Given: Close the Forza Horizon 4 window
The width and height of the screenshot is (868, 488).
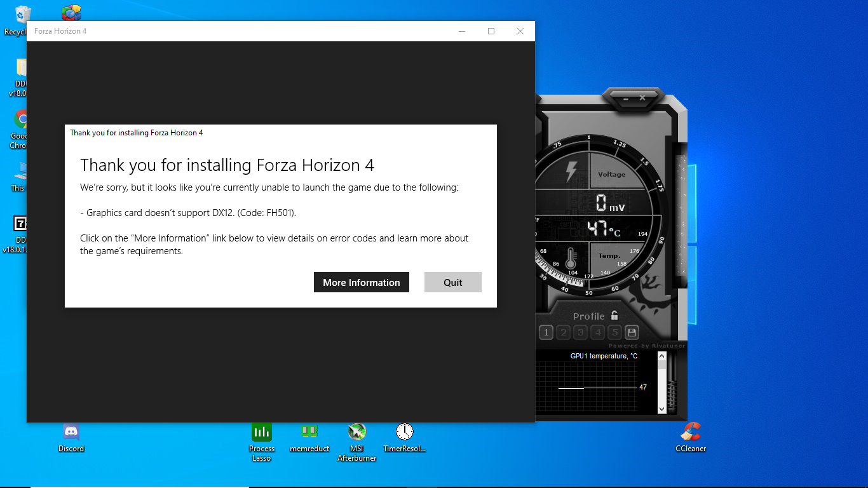Looking at the screenshot, I should coord(520,31).
